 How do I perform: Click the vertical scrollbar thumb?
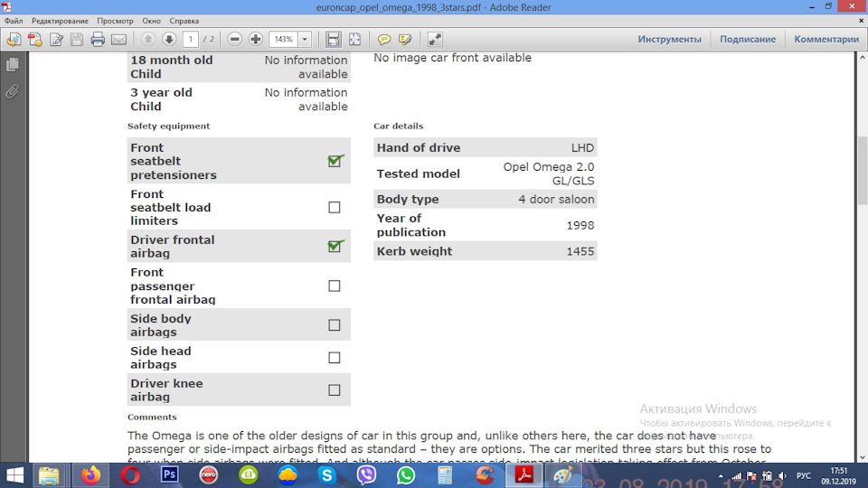pyautogui.click(x=863, y=171)
